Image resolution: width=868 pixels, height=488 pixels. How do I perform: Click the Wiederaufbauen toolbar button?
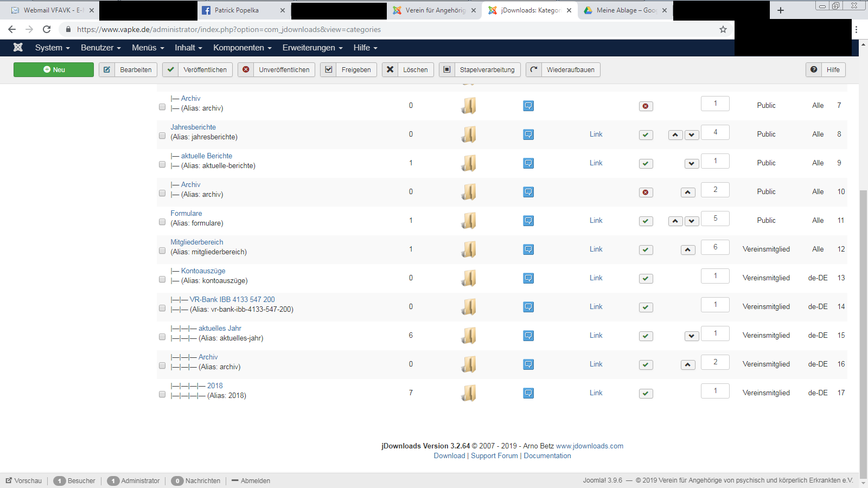(563, 69)
